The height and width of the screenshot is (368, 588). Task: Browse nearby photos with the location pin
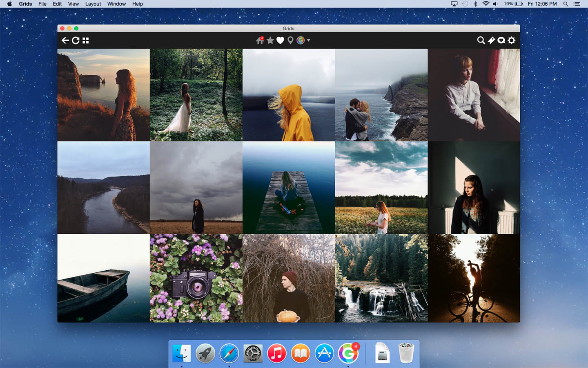pos(290,40)
